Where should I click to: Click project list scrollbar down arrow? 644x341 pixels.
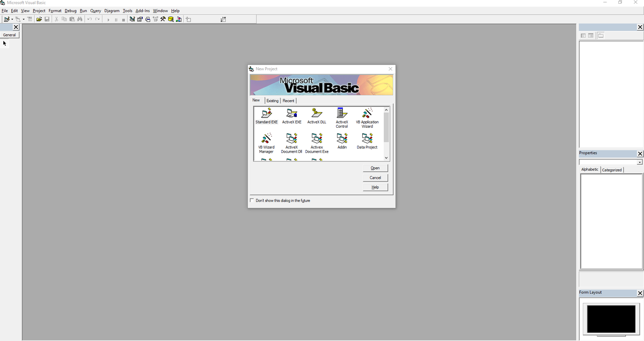[386, 157]
